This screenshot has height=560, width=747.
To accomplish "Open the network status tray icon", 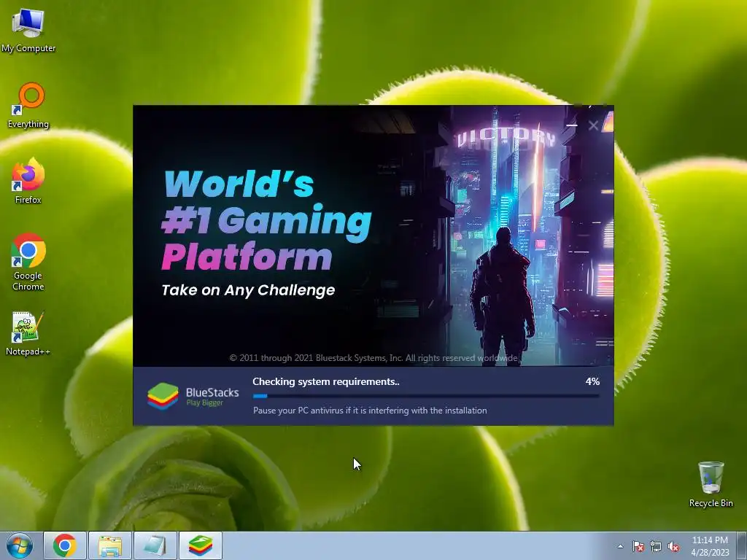I will tap(656, 546).
